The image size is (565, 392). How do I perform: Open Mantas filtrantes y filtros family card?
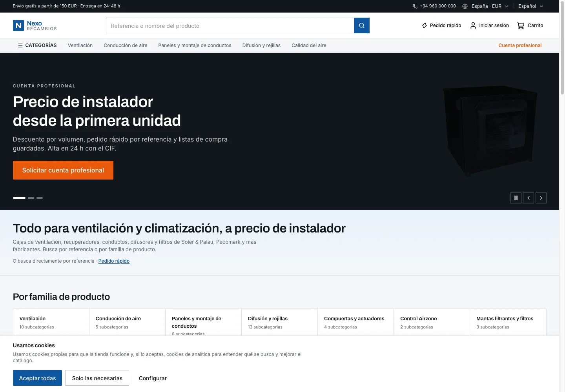tap(508, 322)
